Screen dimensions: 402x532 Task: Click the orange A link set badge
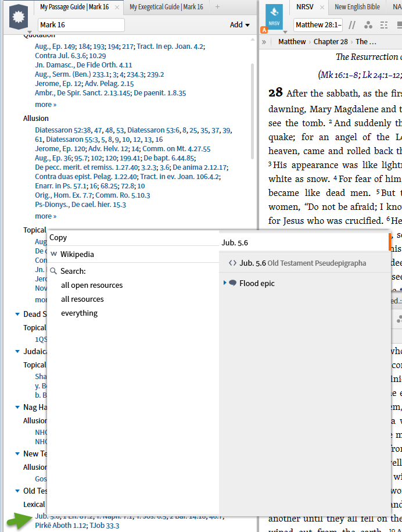(x=264, y=30)
